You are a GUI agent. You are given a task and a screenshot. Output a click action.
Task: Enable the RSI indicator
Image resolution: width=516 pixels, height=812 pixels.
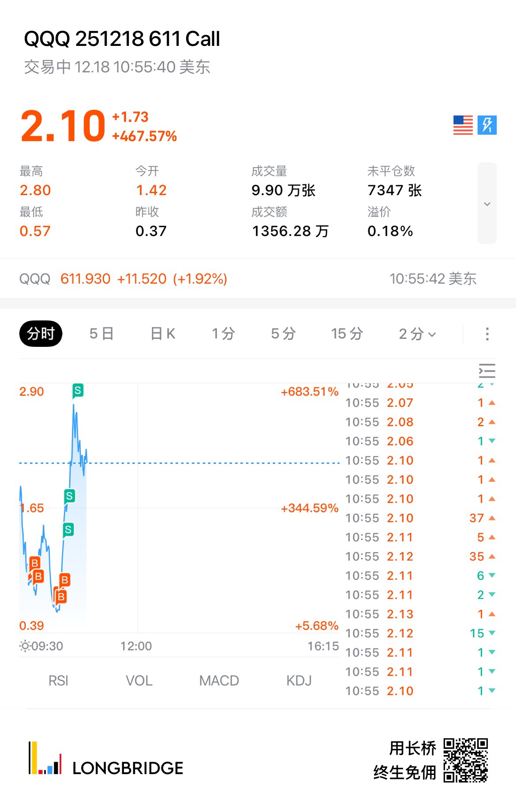tap(58, 680)
